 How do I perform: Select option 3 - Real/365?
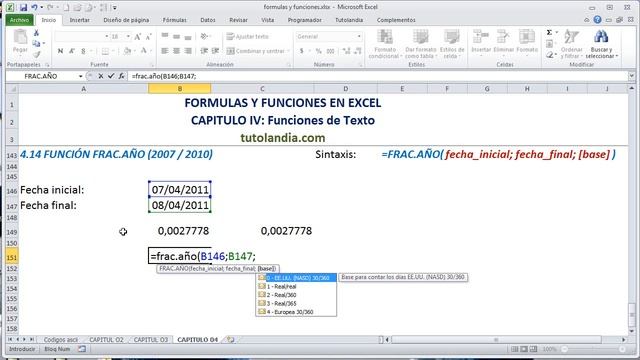point(296,304)
